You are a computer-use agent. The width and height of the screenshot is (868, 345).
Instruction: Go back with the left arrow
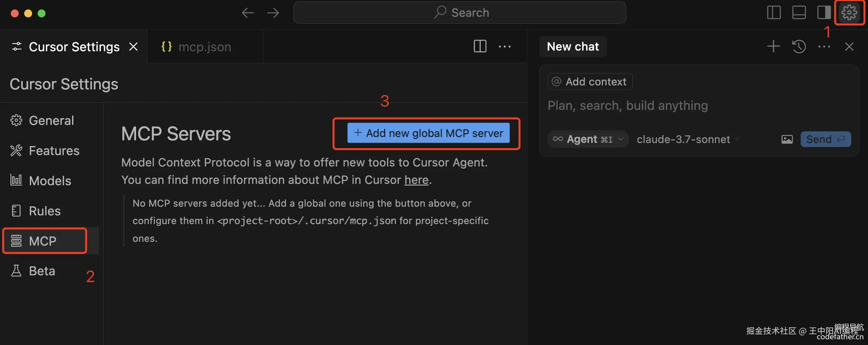pyautogui.click(x=248, y=13)
